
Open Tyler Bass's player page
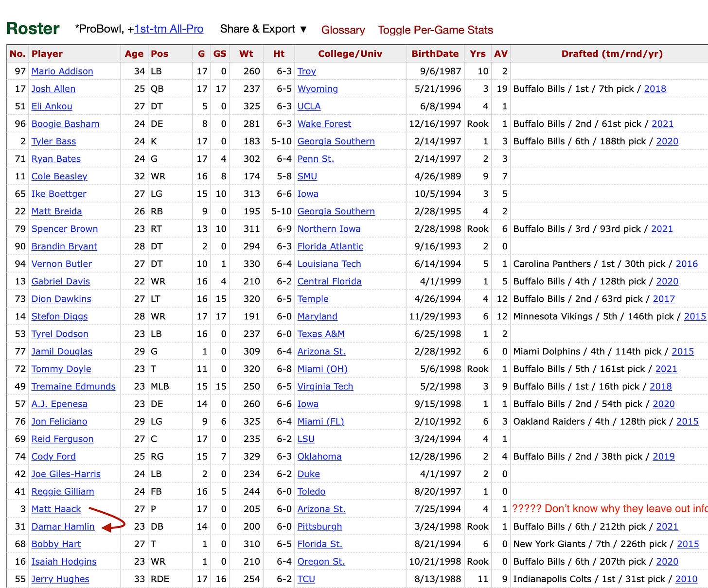[53, 141]
